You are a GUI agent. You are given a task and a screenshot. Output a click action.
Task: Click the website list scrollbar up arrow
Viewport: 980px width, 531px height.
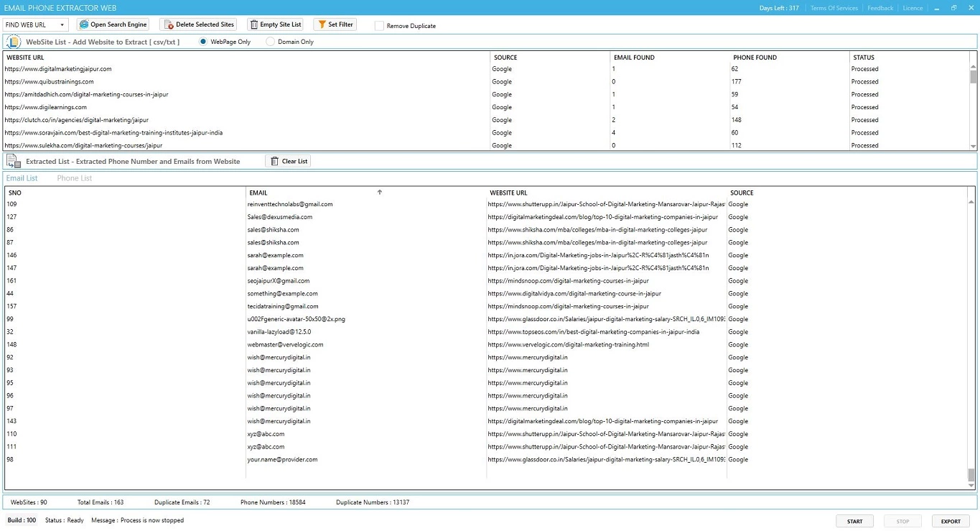tap(973, 66)
